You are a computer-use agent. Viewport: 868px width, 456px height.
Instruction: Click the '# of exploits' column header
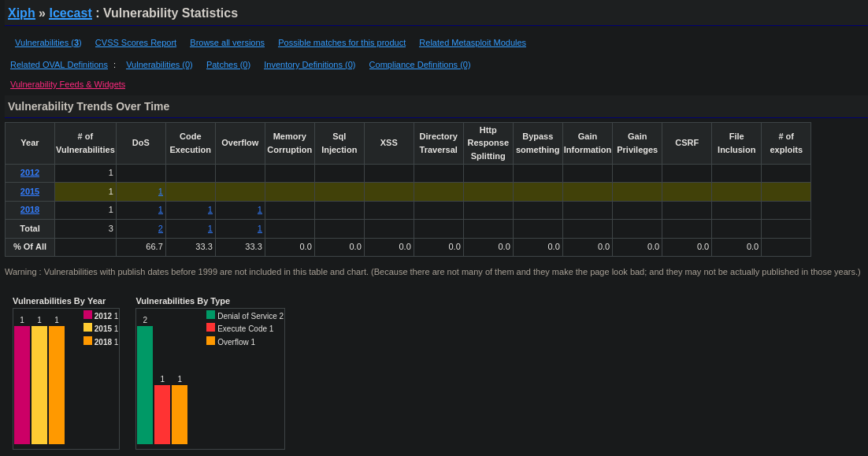coord(786,143)
